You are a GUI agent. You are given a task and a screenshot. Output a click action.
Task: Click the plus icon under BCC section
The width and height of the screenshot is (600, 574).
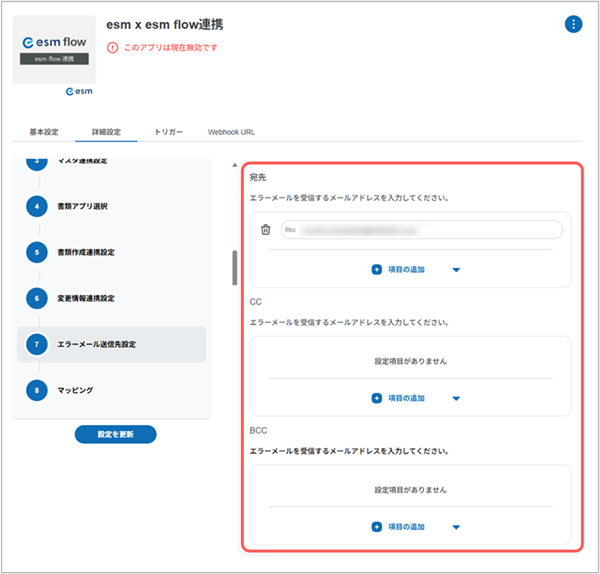[377, 527]
